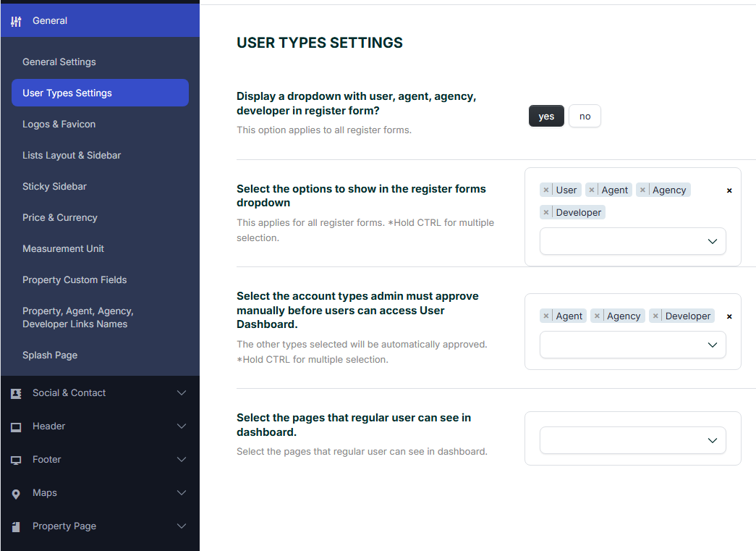
Task: Remove Developer tag from register forms options
Action: tap(546, 213)
